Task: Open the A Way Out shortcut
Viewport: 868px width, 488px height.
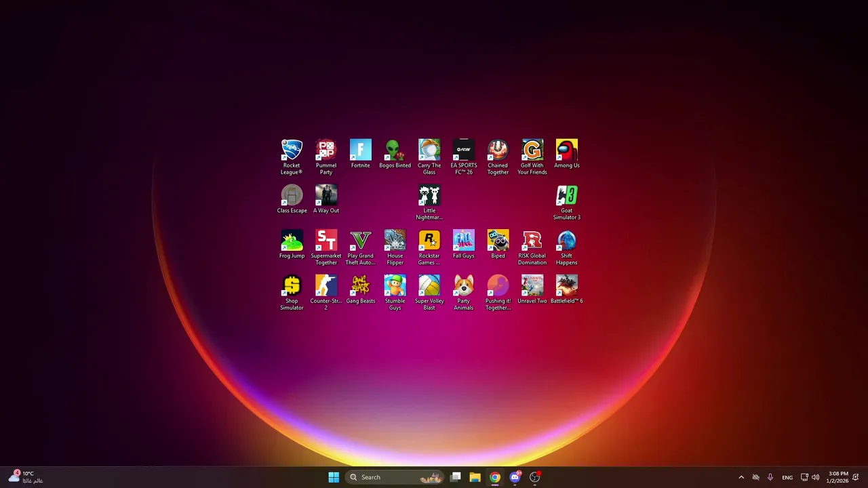Action: coord(326,199)
